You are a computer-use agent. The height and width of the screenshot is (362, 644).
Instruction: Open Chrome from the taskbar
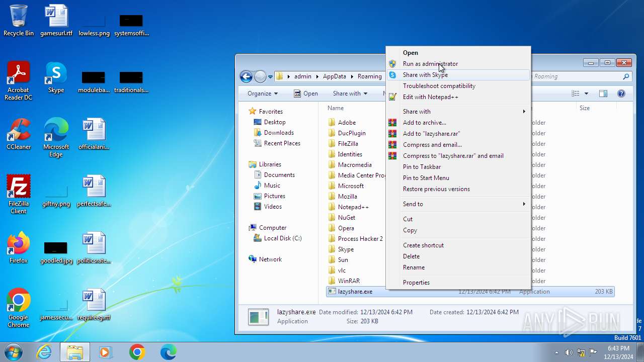point(137,352)
